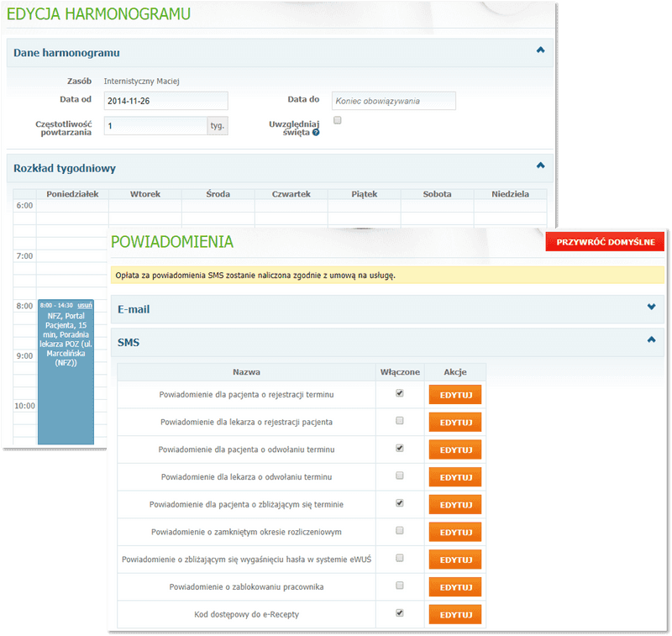This screenshot has height=636, width=672.
Task: Click the usuń link in schedule block
Action: pyautogui.click(x=85, y=305)
